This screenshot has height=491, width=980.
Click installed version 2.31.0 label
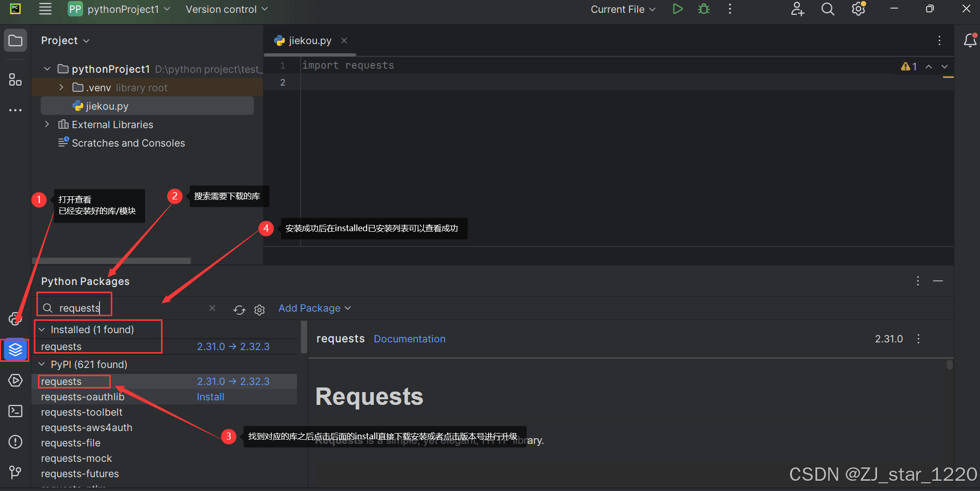(x=889, y=339)
